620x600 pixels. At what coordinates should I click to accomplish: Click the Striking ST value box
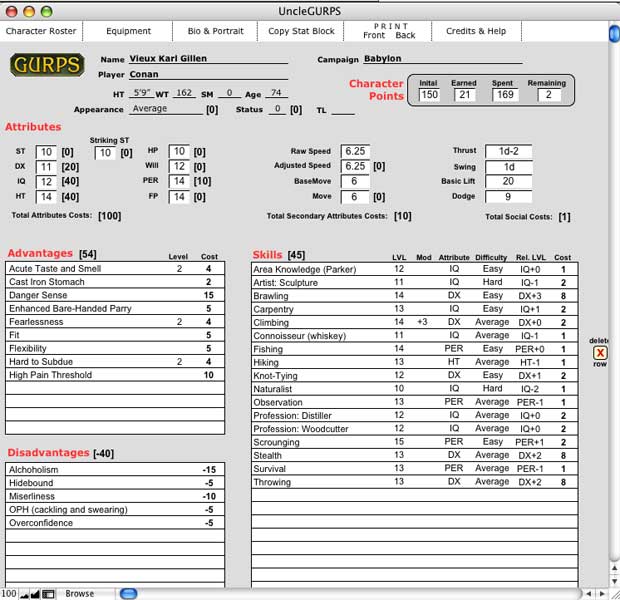105,153
